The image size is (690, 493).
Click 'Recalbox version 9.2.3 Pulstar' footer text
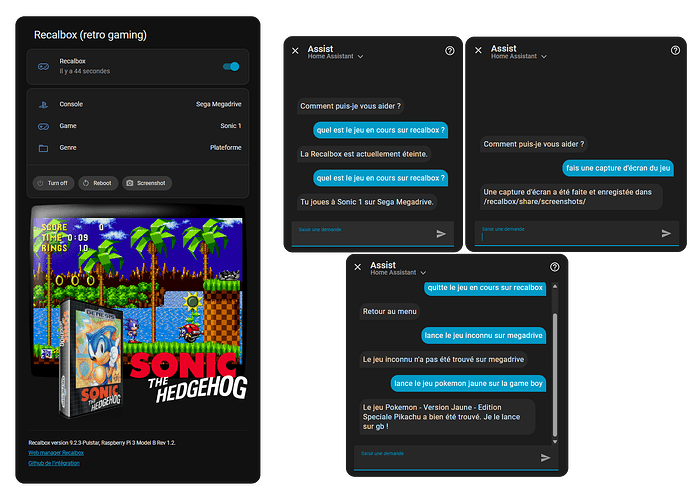[x=102, y=443]
